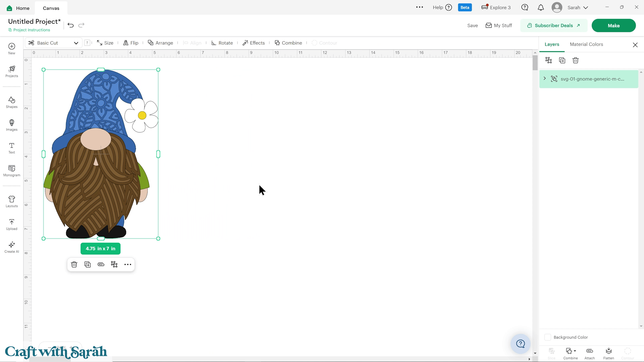Image resolution: width=644 pixels, height=362 pixels.
Task: Click the Beta badge
Action: click(x=465, y=7)
